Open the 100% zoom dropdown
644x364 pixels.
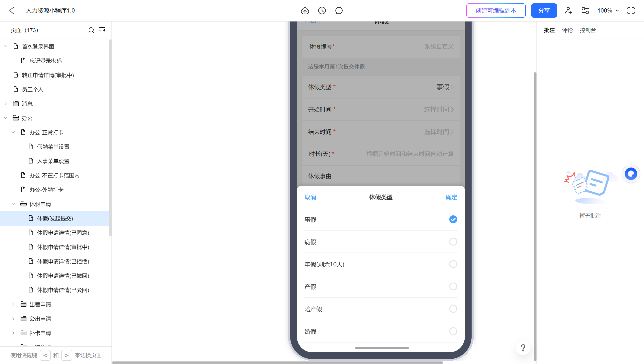(608, 11)
